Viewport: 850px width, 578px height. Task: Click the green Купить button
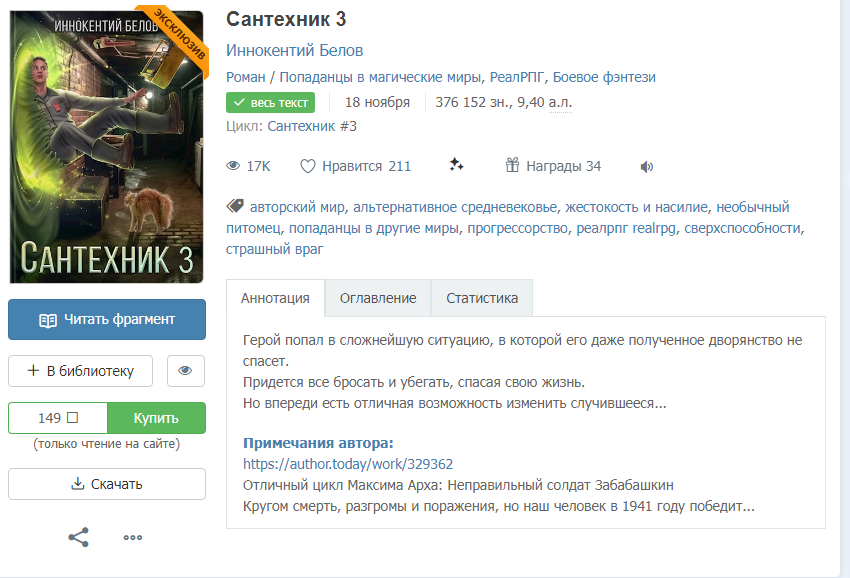pos(157,418)
